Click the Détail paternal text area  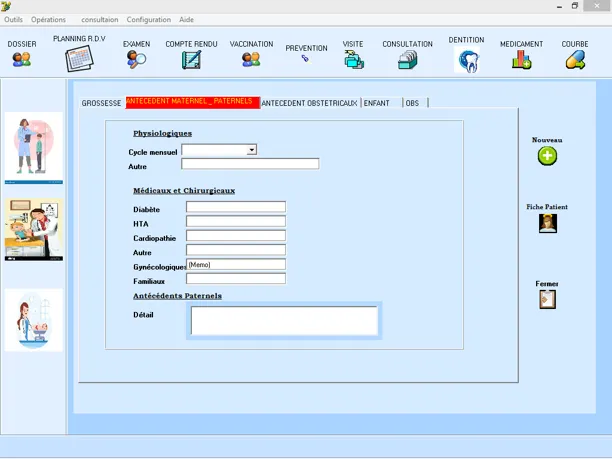tap(284, 321)
